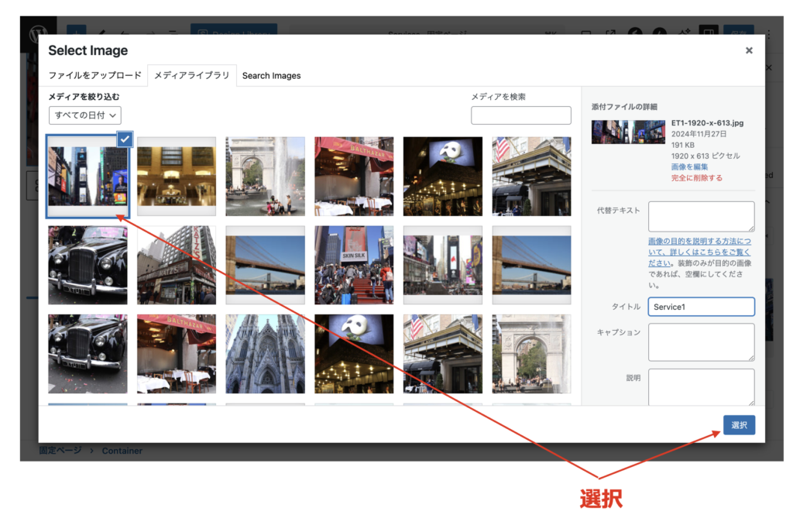
Task: Click the 説明 text area
Action: point(701,386)
